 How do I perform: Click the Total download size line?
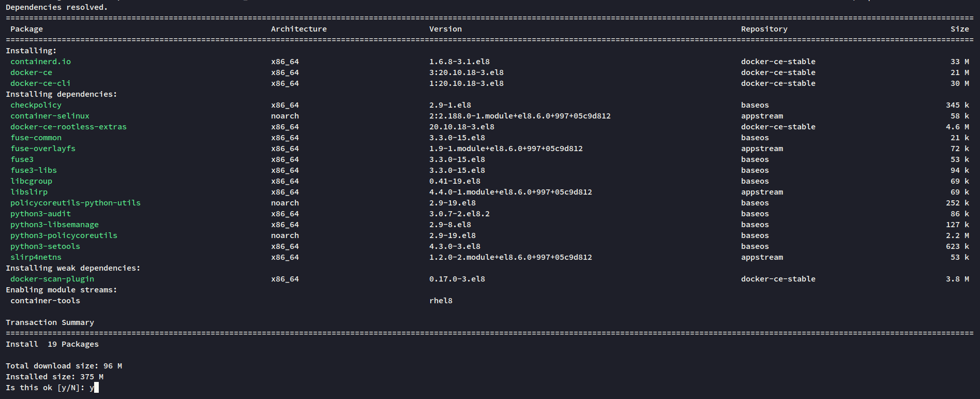64,366
